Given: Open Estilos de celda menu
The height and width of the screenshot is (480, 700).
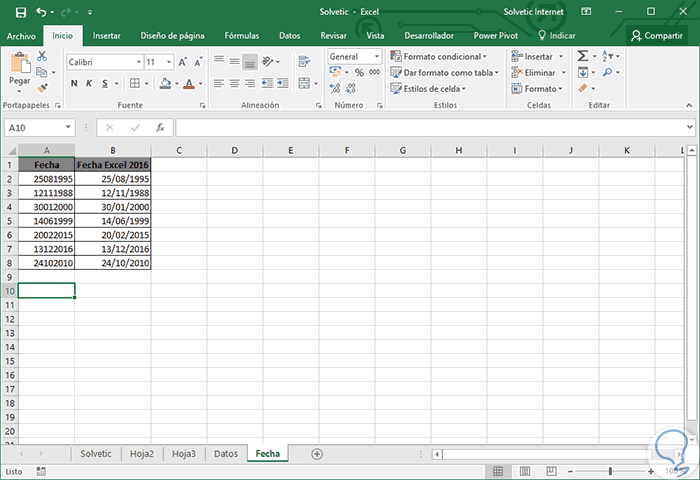Looking at the screenshot, I should point(428,88).
